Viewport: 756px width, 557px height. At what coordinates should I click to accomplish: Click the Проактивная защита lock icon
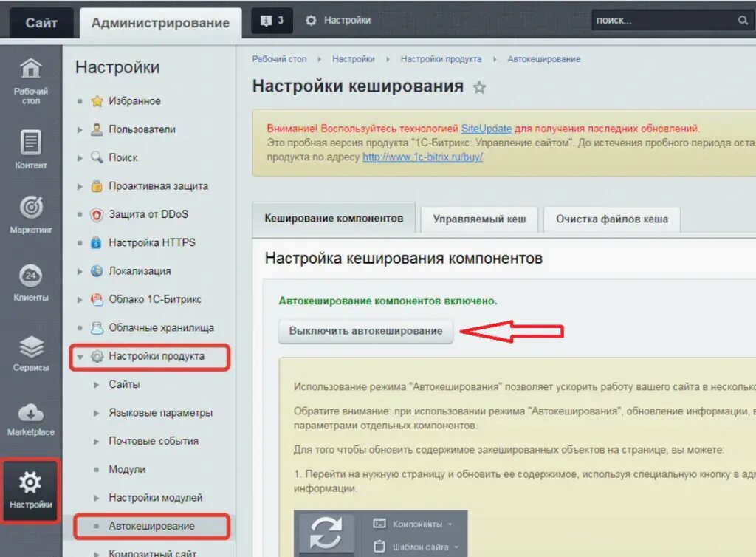point(97,185)
